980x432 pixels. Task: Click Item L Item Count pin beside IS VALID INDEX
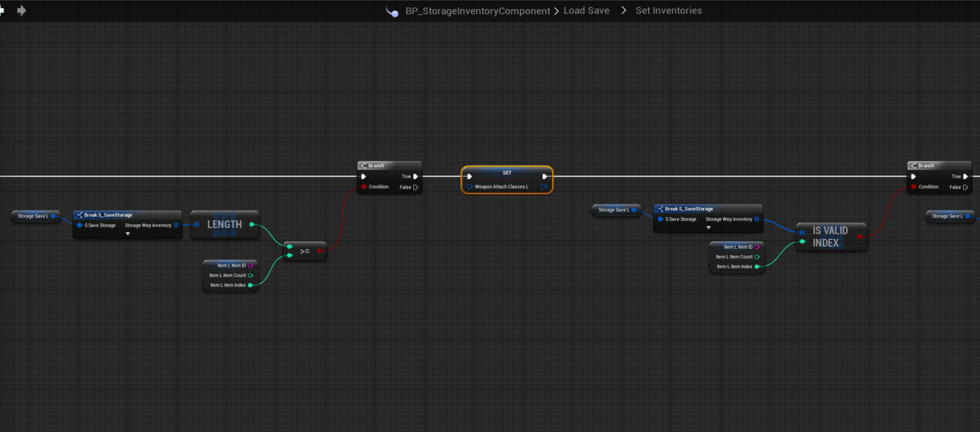(757, 257)
